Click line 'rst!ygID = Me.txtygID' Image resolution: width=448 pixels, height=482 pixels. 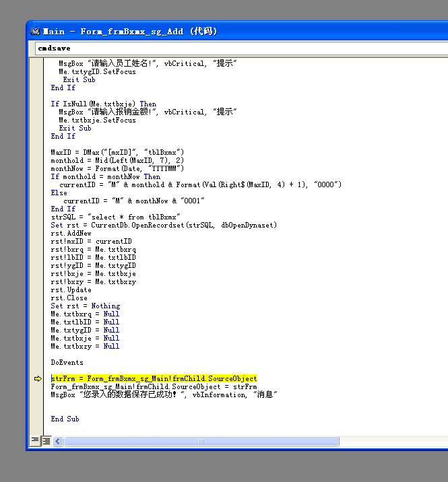pos(93,266)
